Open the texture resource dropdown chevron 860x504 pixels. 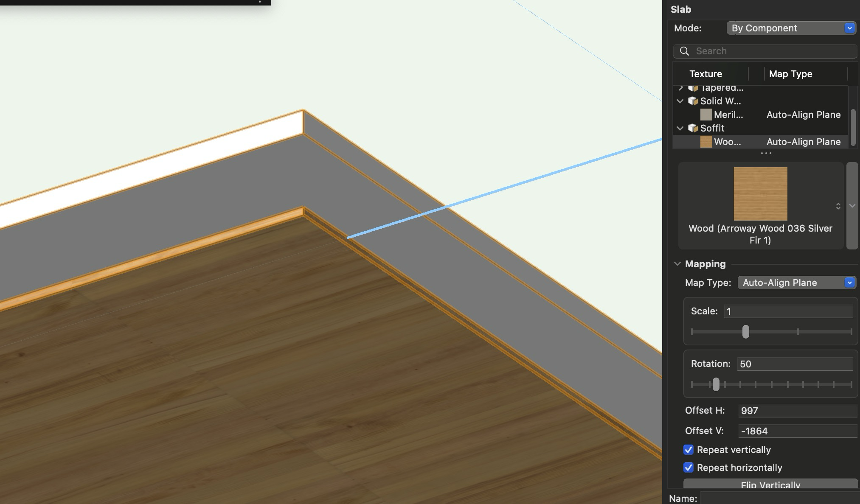(852, 206)
